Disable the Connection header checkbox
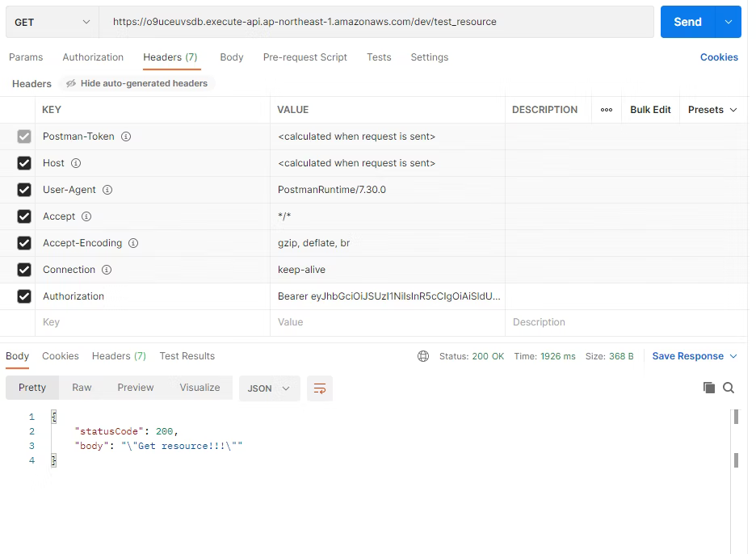 (24, 270)
